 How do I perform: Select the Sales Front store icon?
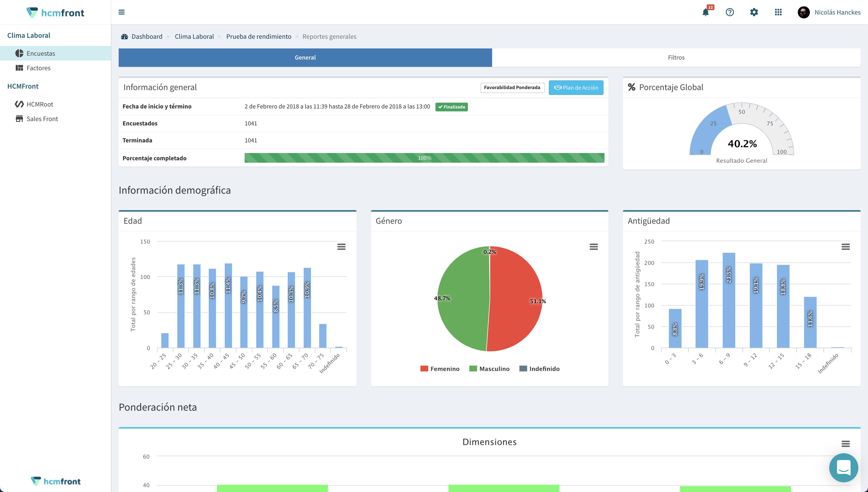19,119
